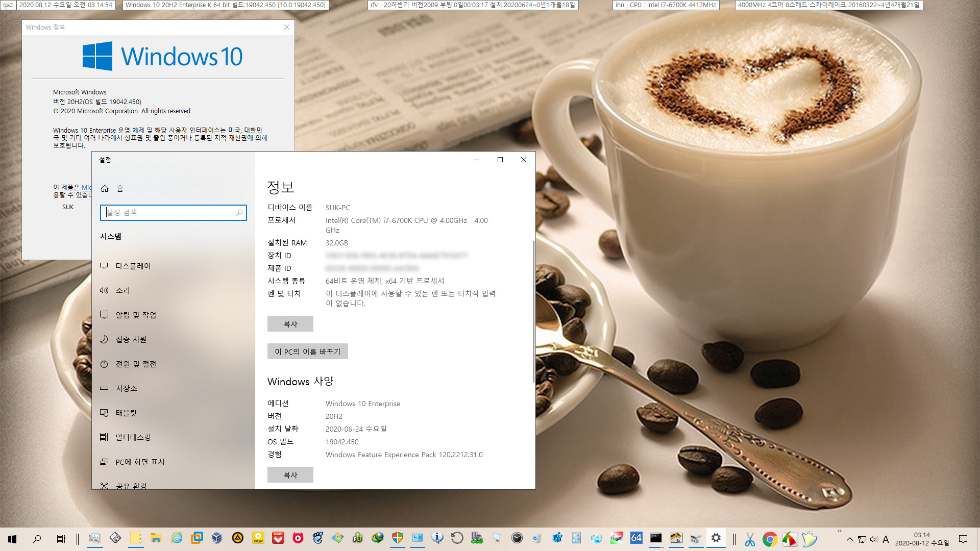This screenshot has height=551, width=980.
Task: Click install date 2020-06-24 수요일
Action: point(356,430)
